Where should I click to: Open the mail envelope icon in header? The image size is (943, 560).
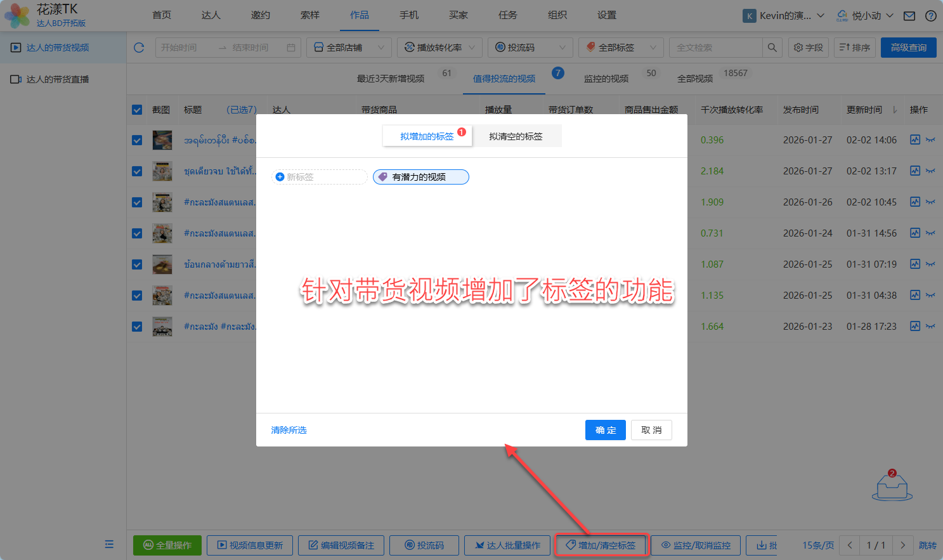click(x=909, y=16)
